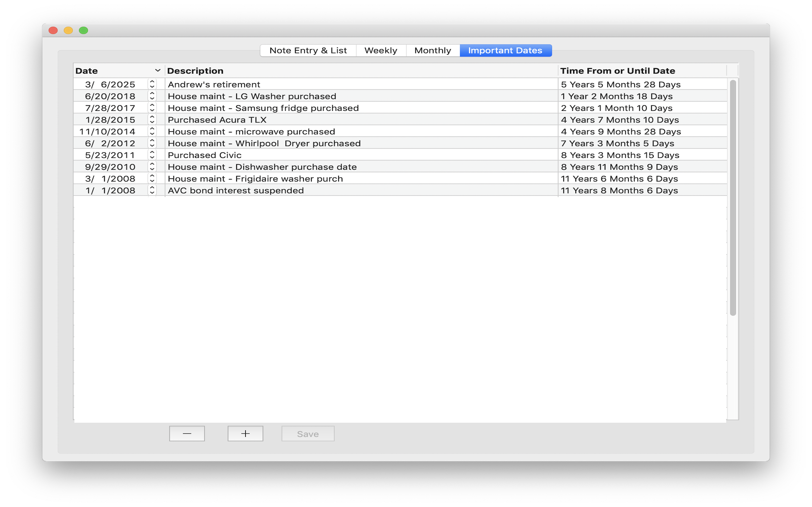
Task: Switch to the Weekly tab
Action: pyautogui.click(x=381, y=51)
